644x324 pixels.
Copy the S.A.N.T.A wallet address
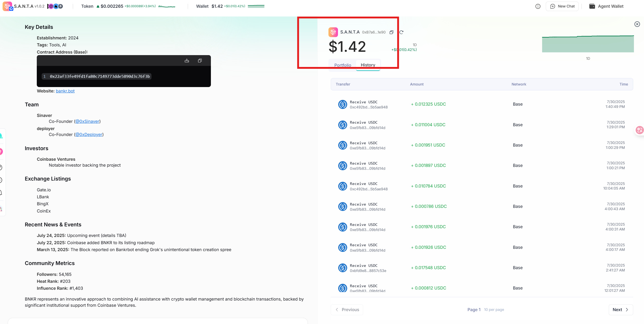click(x=391, y=32)
